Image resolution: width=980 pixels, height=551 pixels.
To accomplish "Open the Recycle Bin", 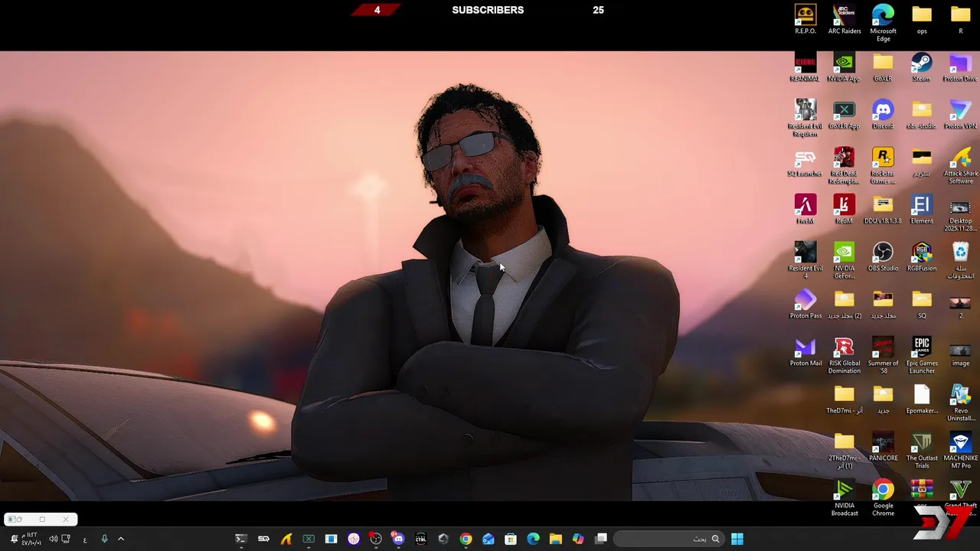I will tap(960, 260).
